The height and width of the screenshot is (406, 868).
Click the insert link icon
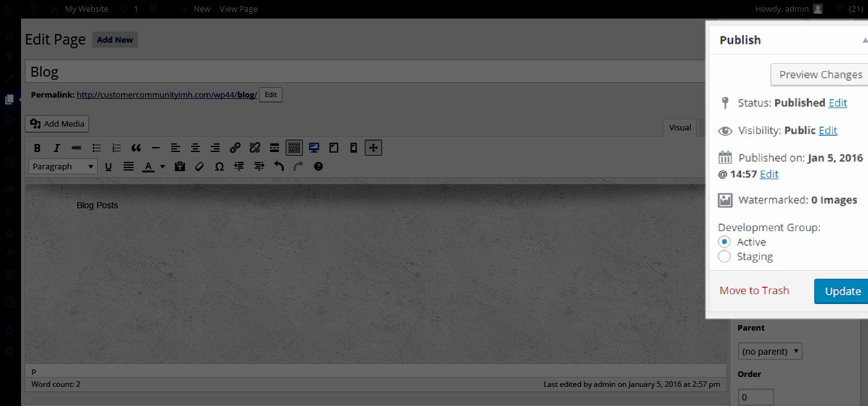tap(235, 148)
